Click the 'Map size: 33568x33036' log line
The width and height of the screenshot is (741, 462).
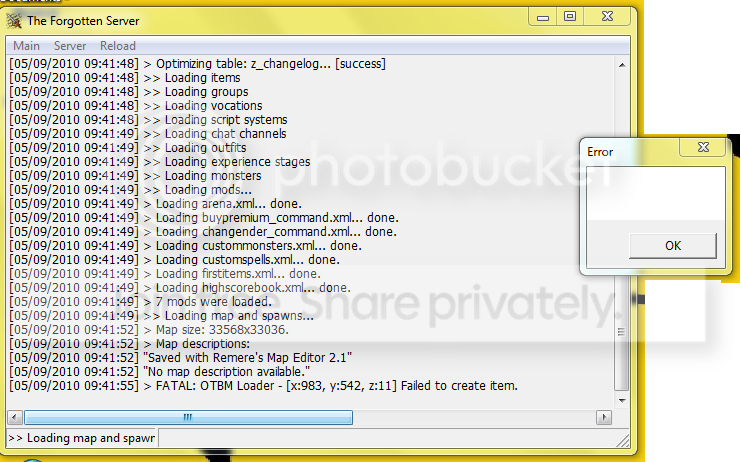coord(149,330)
